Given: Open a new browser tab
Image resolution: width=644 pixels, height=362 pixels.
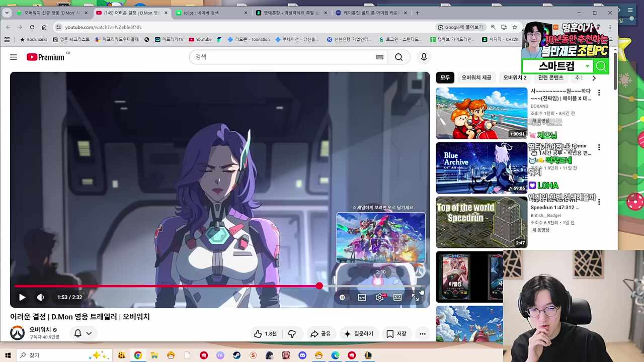Looking at the screenshot, I should (x=417, y=13).
